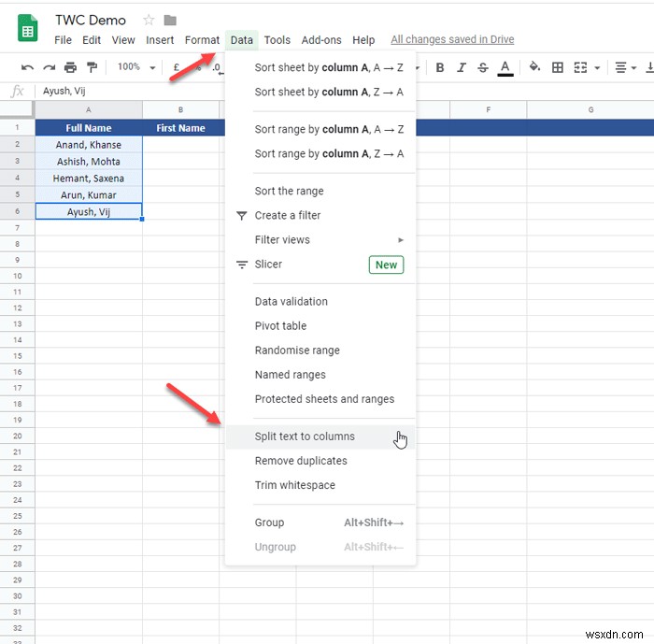
Task: Undo the last action
Action: coord(27,67)
